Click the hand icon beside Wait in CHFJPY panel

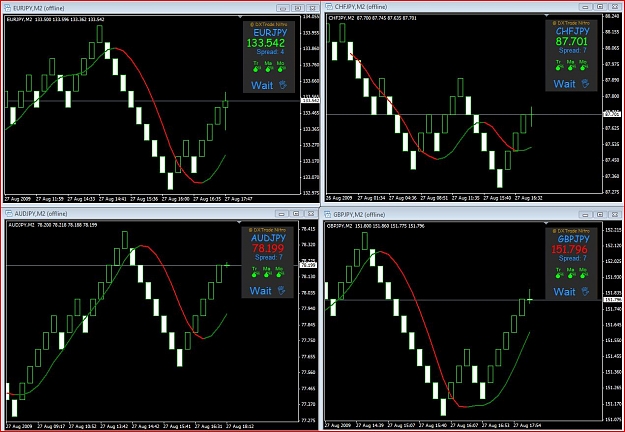pyautogui.click(x=585, y=83)
